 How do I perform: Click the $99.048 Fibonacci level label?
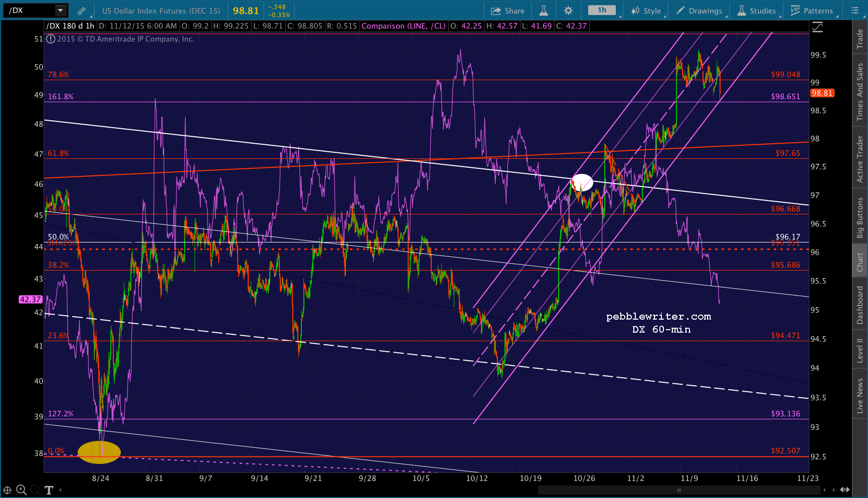point(786,75)
